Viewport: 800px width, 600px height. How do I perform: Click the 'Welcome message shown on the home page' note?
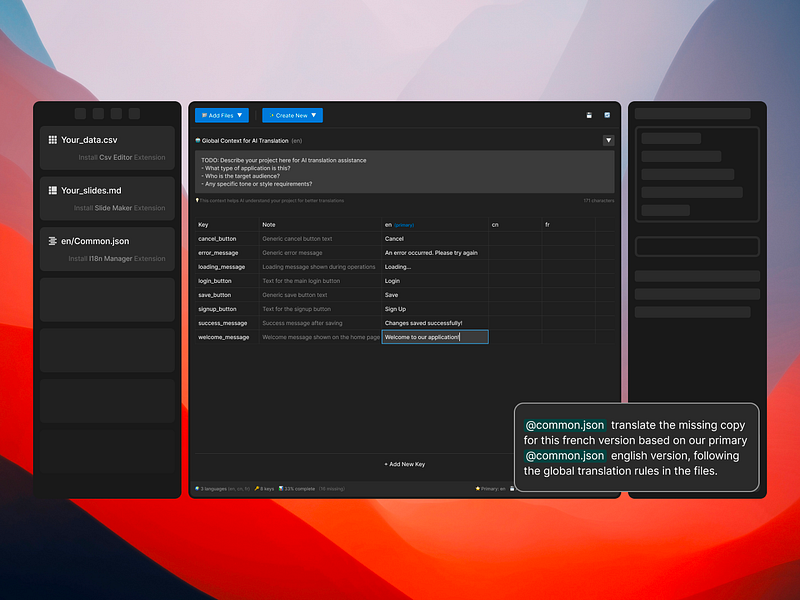pyautogui.click(x=321, y=337)
